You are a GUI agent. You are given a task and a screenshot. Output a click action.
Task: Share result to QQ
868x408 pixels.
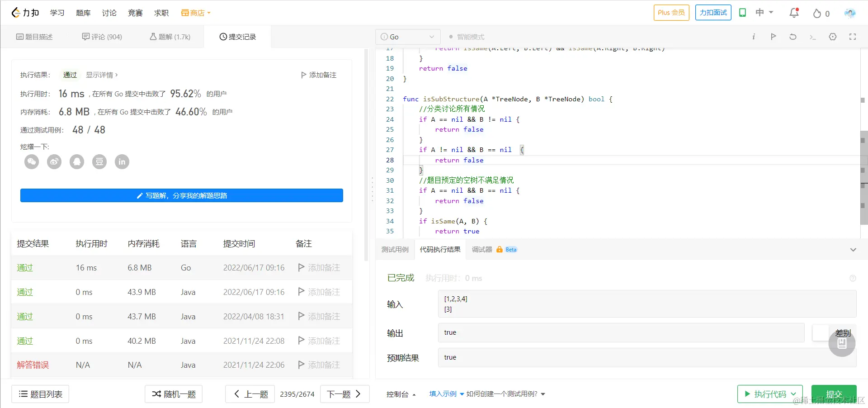click(77, 161)
